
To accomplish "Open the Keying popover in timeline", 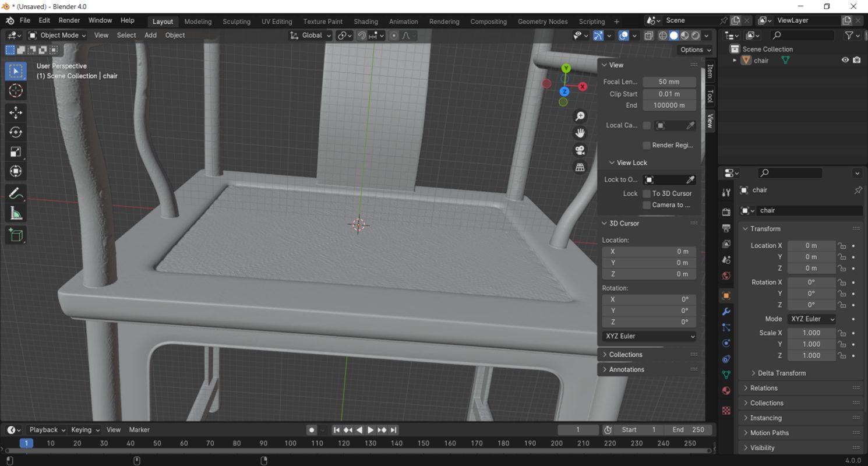I will tap(84, 430).
